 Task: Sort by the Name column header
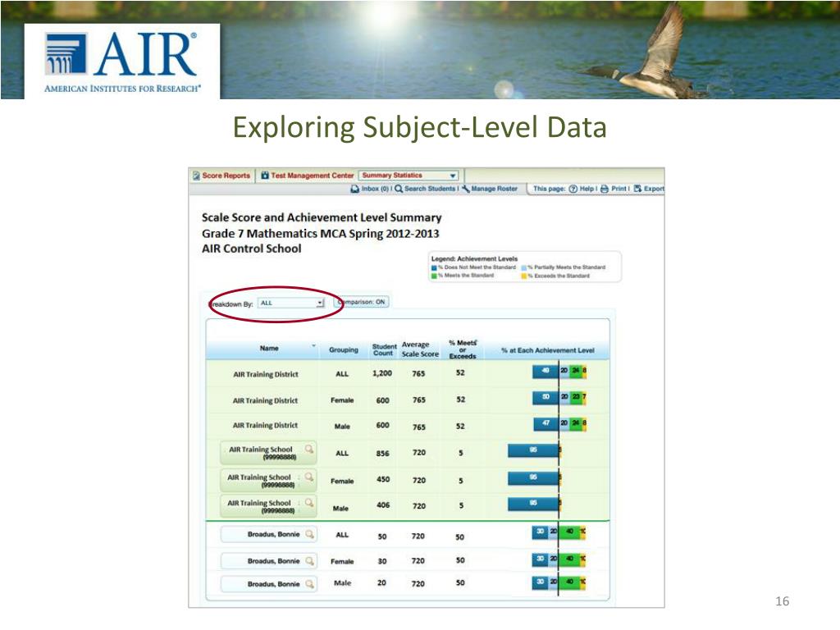click(269, 348)
